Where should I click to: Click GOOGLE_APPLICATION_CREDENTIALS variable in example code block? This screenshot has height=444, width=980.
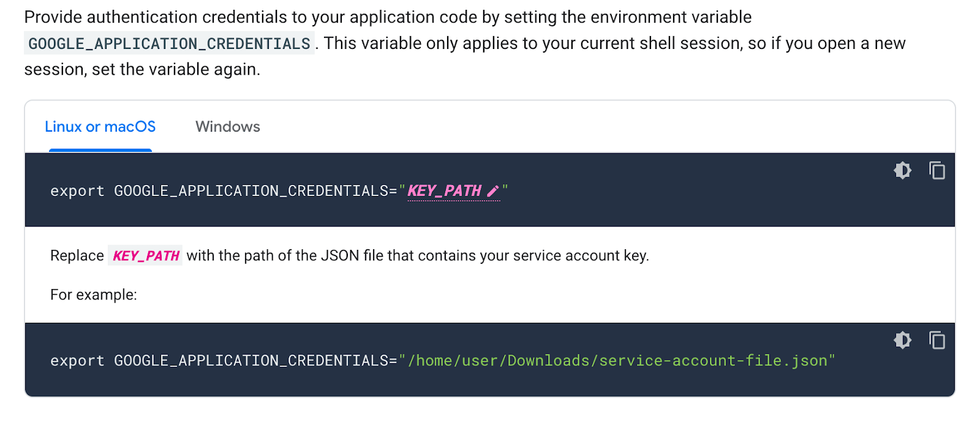coord(251,361)
